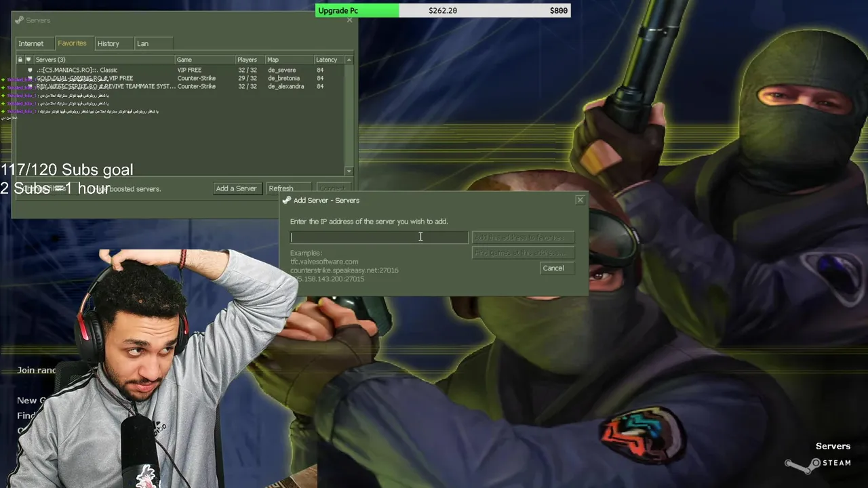Close the Add Server dialog
The height and width of the screenshot is (488, 868).
tap(580, 200)
